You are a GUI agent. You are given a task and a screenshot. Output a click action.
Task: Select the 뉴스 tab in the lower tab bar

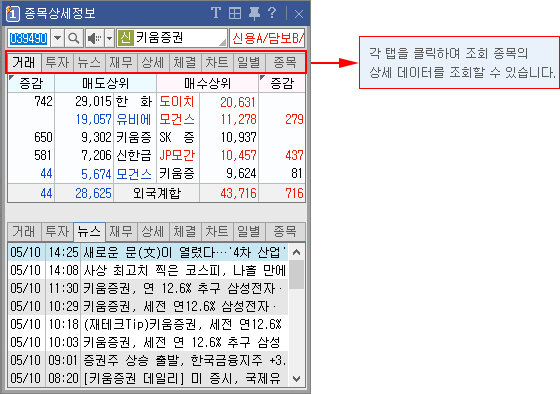click(89, 231)
